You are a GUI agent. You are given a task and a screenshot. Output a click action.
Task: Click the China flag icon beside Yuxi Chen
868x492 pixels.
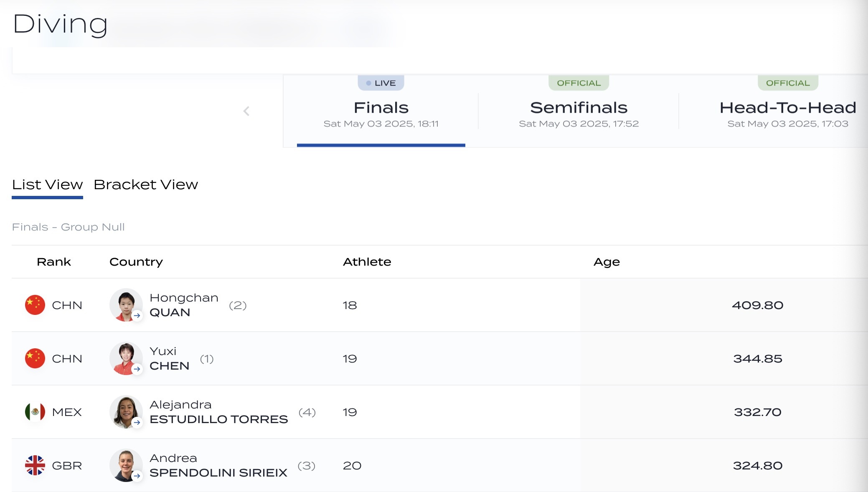(35, 358)
